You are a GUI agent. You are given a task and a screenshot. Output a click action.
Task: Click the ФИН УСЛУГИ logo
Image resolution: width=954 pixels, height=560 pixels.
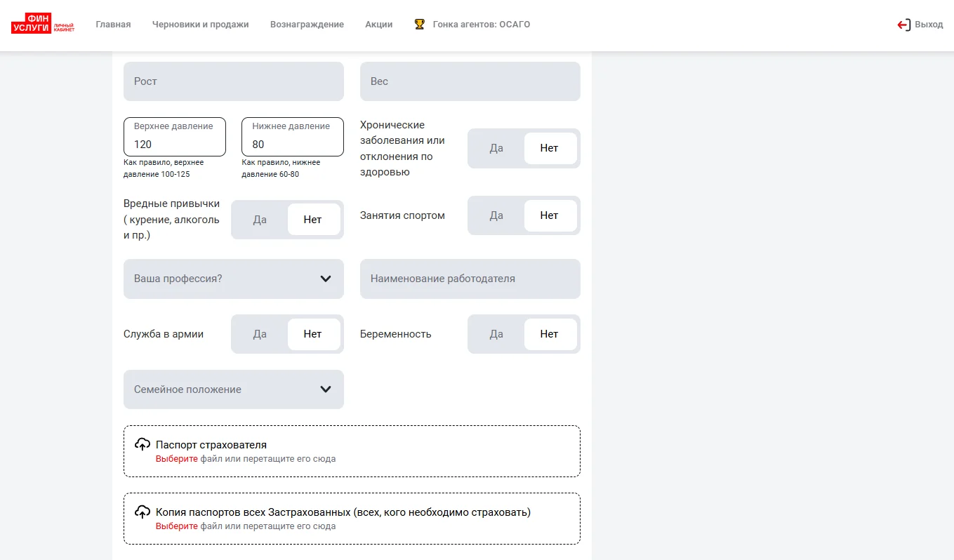[x=43, y=24]
